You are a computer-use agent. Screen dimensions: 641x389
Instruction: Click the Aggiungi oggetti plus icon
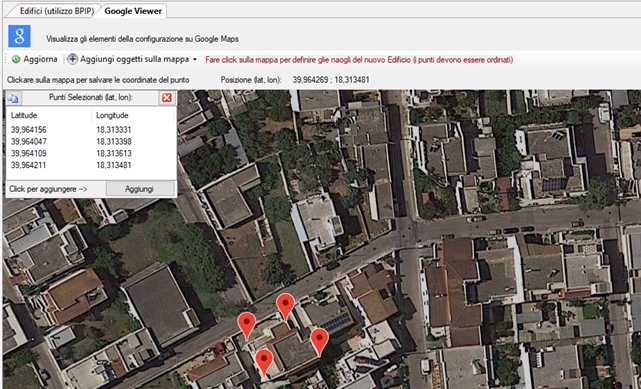(72, 59)
